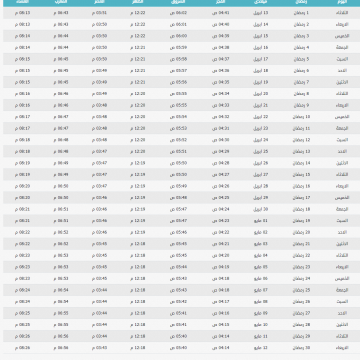The height and width of the screenshot is (360, 360).
Task: Click Fajr time "04:34 ص"
Action: tap(220, 94)
